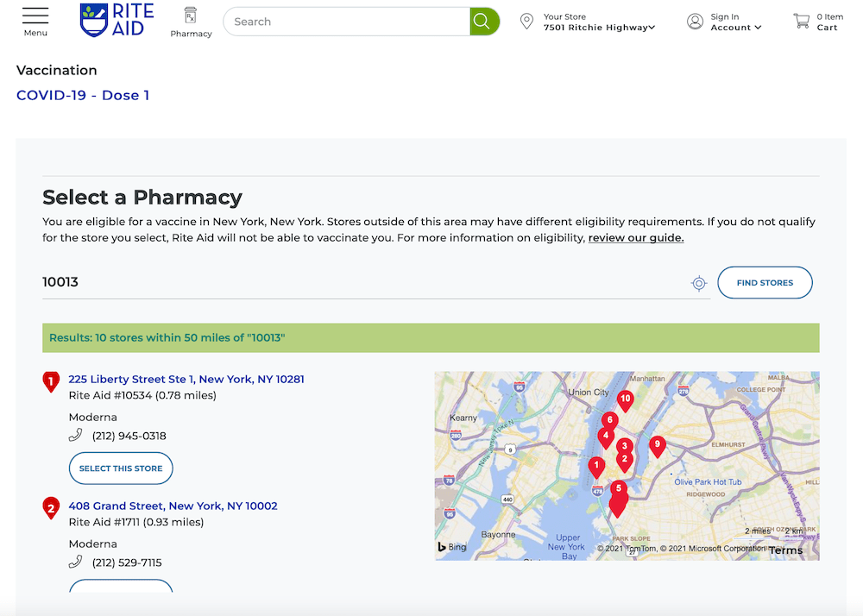The height and width of the screenshot is (616, 863).
Task: Open the hamburger Menu icon
Action: (x=35, y=16)
